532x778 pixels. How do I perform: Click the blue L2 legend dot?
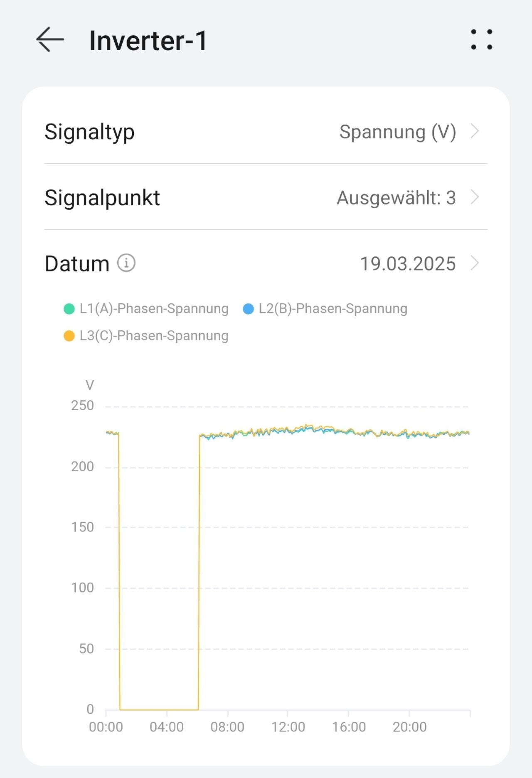pyautogui.click(x=248, y=309)
